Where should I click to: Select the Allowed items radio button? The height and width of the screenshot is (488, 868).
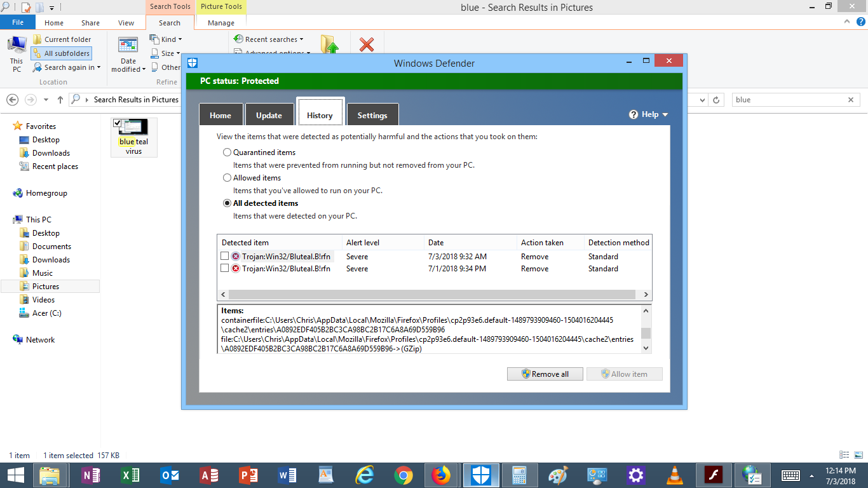click(227, 178)
